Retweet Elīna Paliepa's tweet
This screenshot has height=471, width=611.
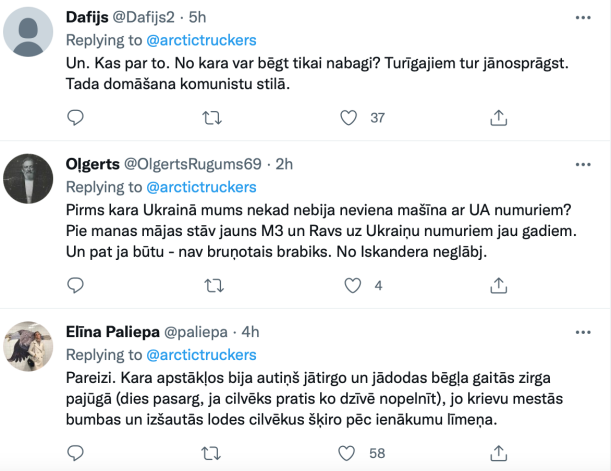[x=212, y=452]
